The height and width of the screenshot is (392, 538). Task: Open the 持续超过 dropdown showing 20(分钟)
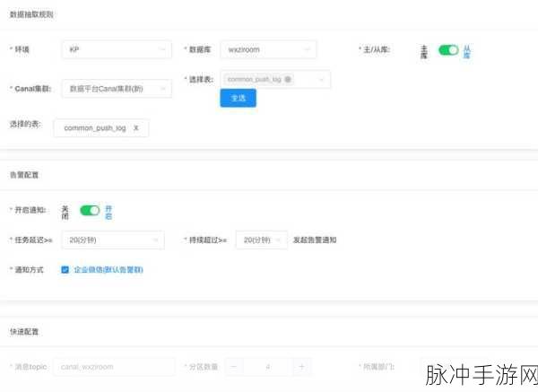point(262,240)
